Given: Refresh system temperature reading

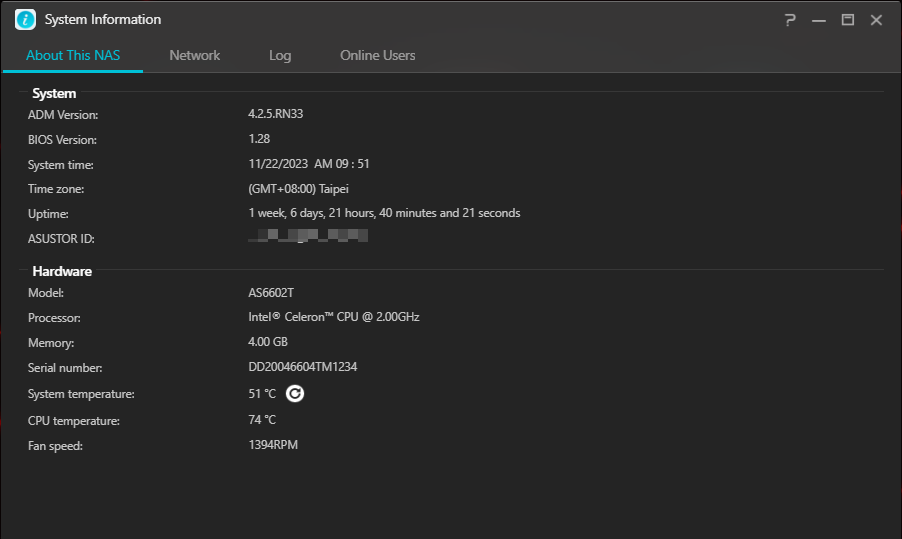Looking at the screenshot, I should click(295, 393).
